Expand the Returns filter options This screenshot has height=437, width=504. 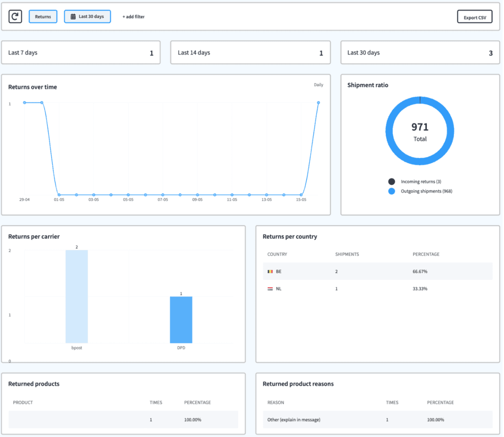[43, 16]
